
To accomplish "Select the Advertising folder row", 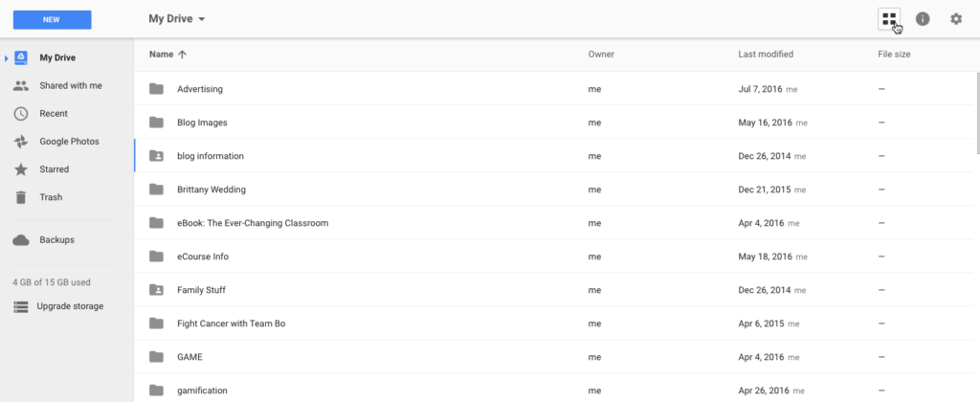I will pyautogui.click(x=554, y=89).
